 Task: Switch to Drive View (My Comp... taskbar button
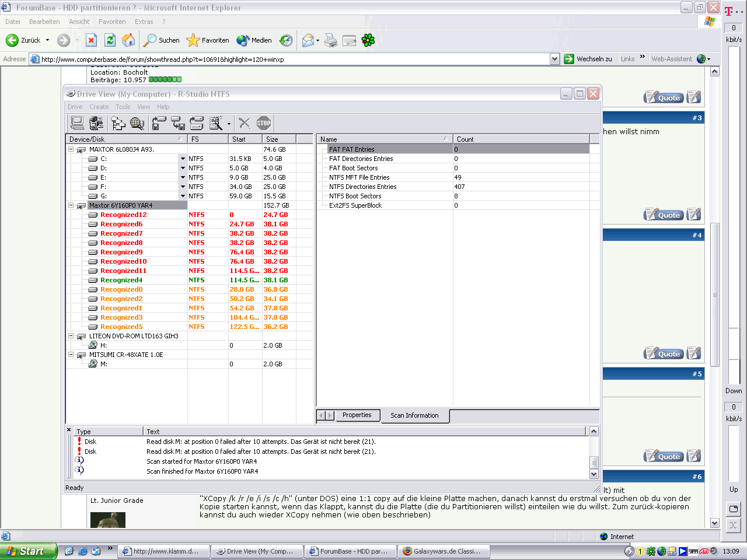coord(257,551)
